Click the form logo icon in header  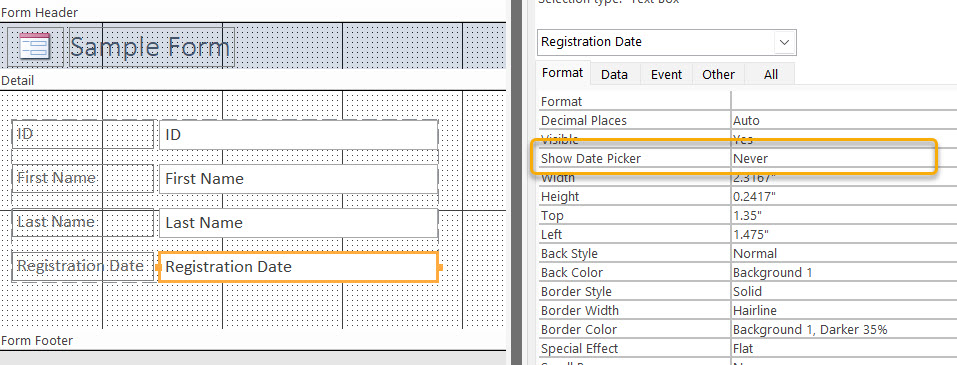[34, 47]
